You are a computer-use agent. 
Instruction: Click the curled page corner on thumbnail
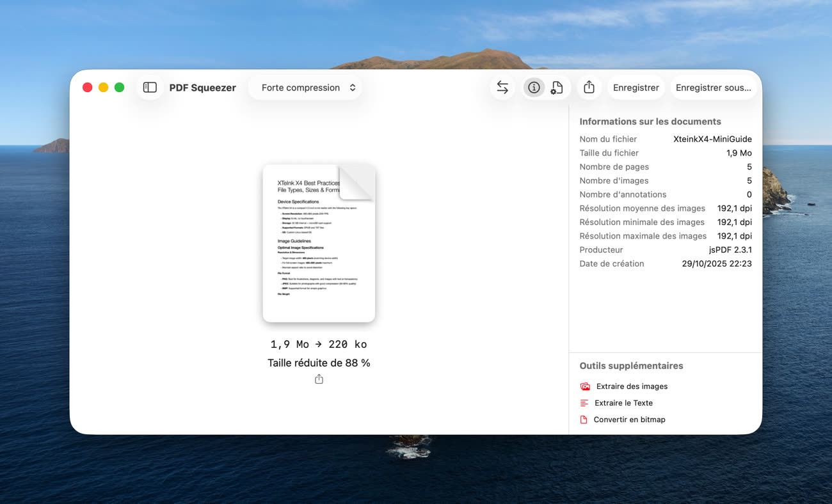(x=357, y=181)
